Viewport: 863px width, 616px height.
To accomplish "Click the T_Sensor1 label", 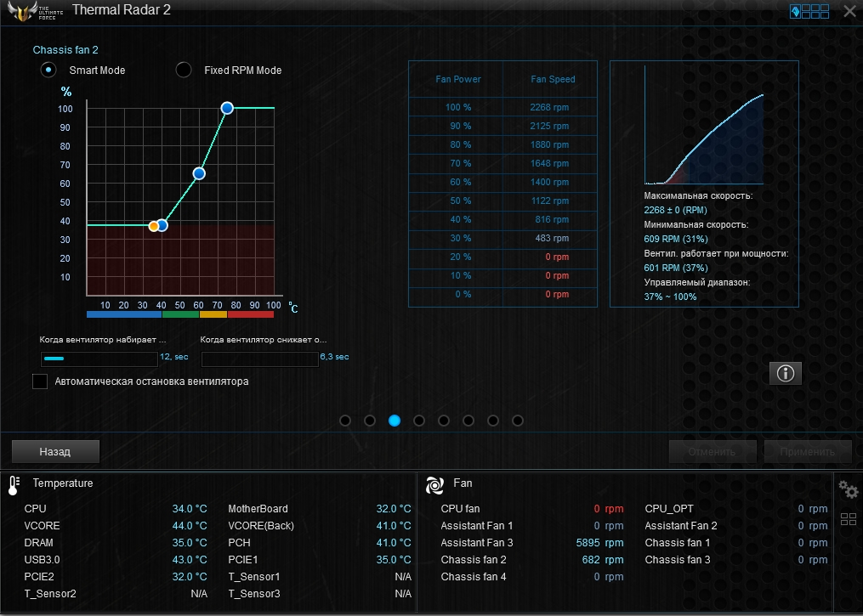I will click(253, 577).
